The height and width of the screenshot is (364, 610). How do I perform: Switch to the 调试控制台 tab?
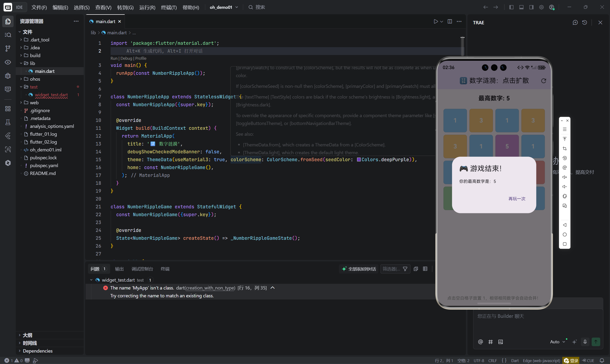click(x=142, y=269)
